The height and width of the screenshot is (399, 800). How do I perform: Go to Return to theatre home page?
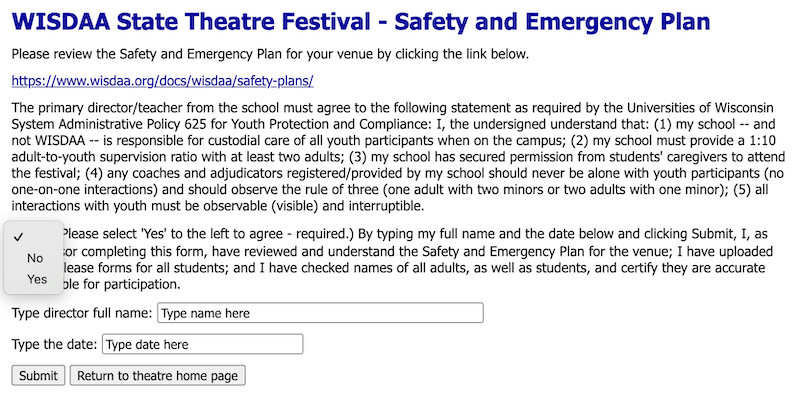(157, 376)
